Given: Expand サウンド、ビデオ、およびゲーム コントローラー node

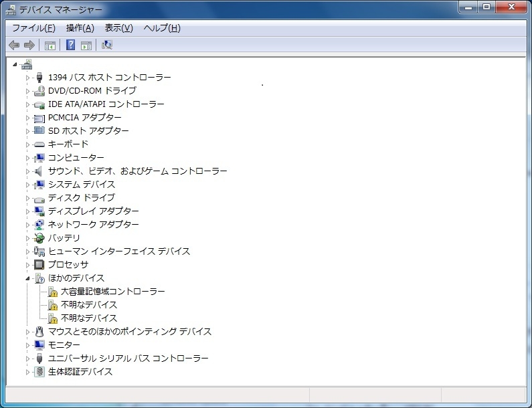Looking at the screenshot, I should click(x=28, y=171).
